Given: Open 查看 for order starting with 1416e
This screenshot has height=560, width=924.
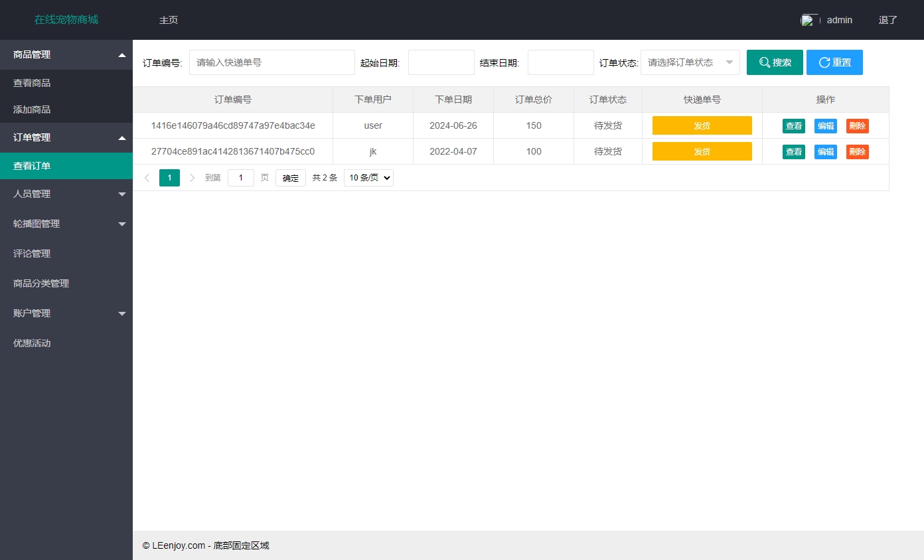Looking at the screenshot, I should click(x=793, y=125).
